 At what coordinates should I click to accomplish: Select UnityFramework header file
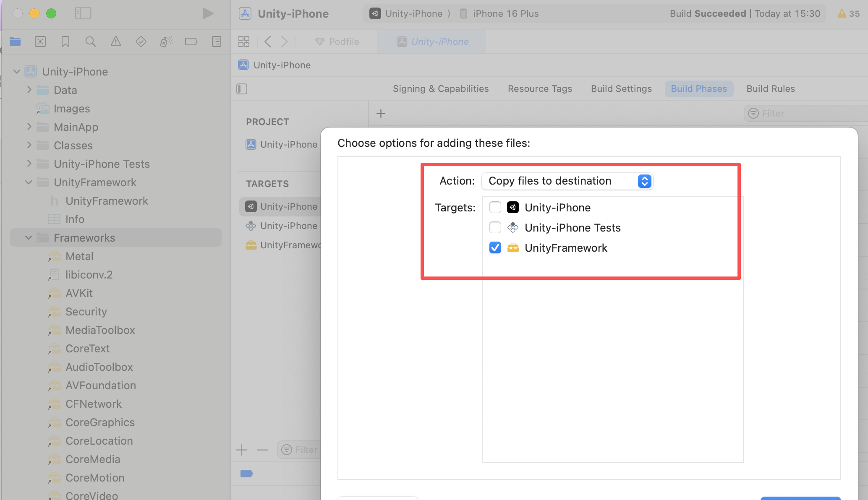107,201
